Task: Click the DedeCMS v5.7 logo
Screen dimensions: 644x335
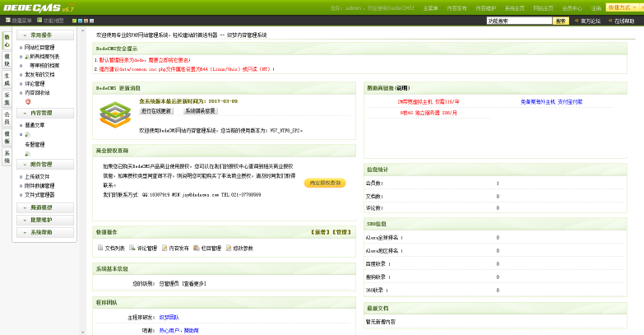Action: [39, 7]
